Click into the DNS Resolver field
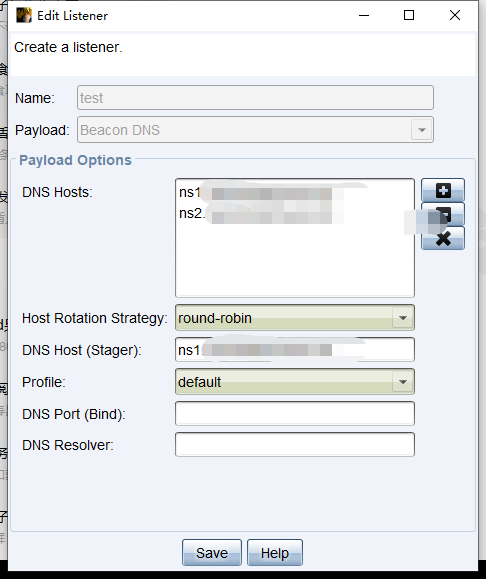The width and height of the screenshot is (486, 579). click(295, 445)
